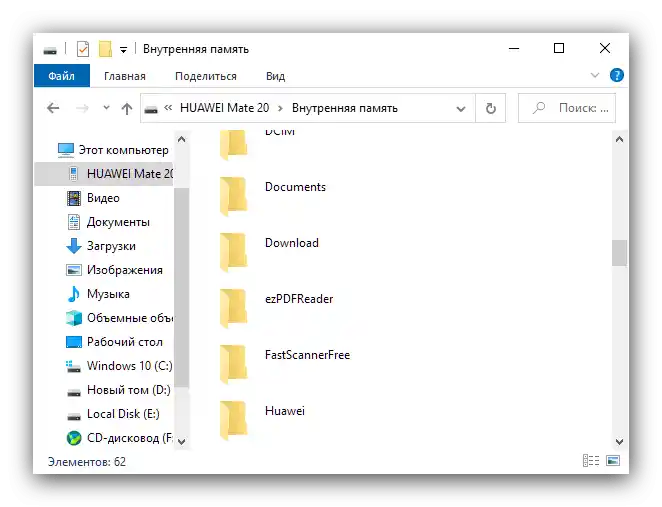Click the Внутренняя память breadcrumb

[345, 108]
